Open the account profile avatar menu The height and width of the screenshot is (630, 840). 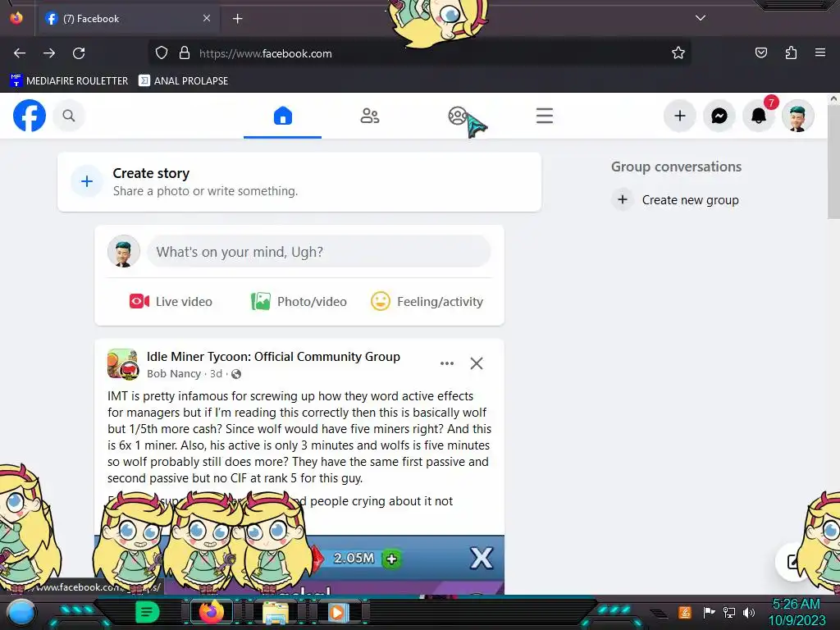797,116
